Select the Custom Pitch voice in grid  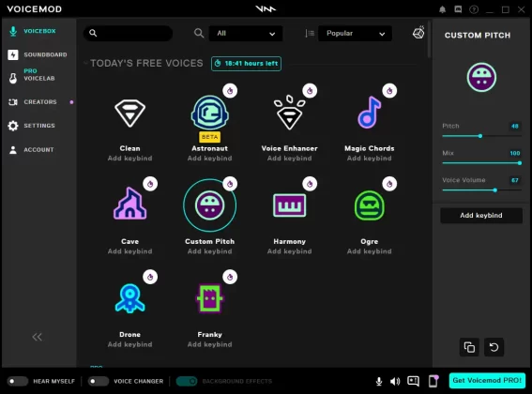coord(209,205)
